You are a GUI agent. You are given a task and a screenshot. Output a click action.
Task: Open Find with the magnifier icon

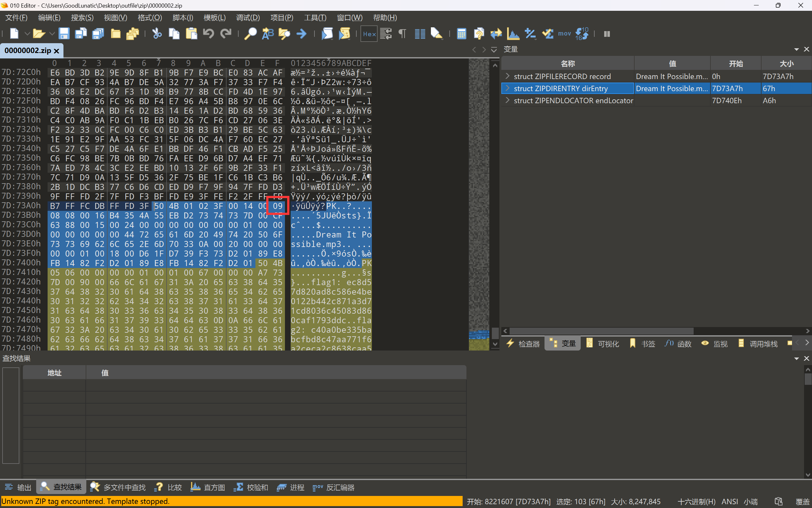[x=250, y=34]
